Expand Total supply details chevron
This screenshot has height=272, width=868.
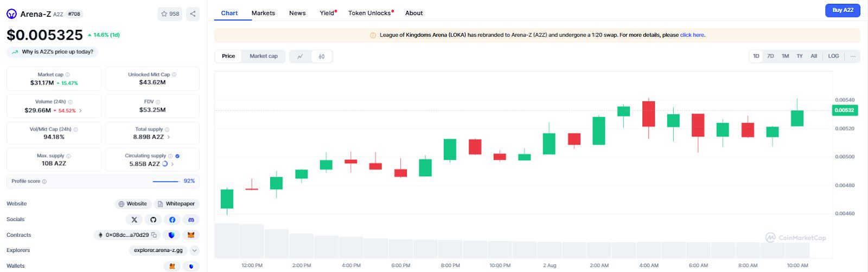169,137
